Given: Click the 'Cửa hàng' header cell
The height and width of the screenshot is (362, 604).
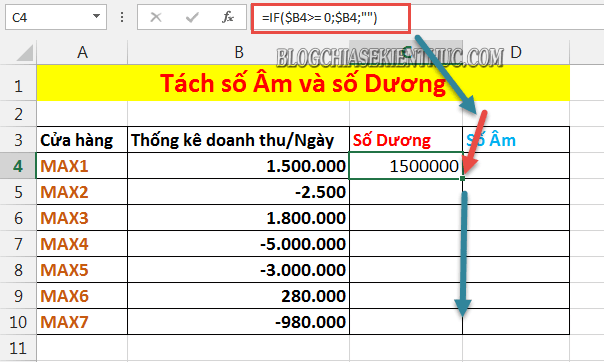Looking at the screenshot, I should pyautogui.click(x=82, y=140).
